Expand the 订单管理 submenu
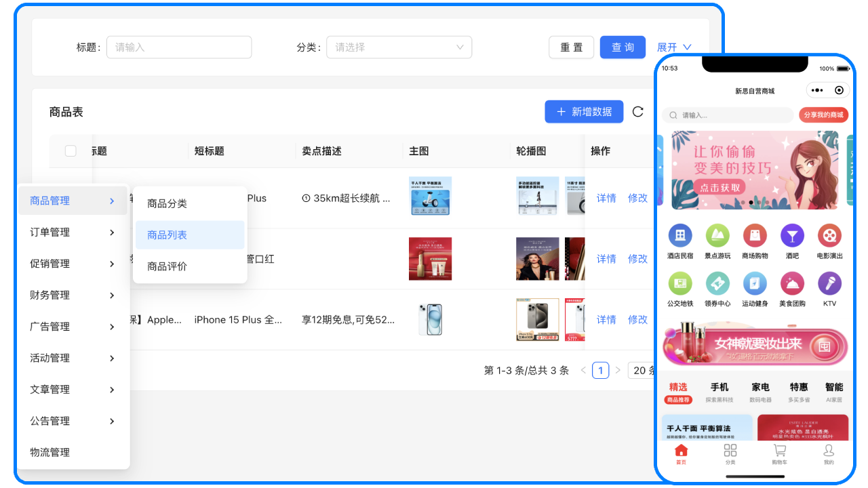868x488 pixels. pos(73,232)
